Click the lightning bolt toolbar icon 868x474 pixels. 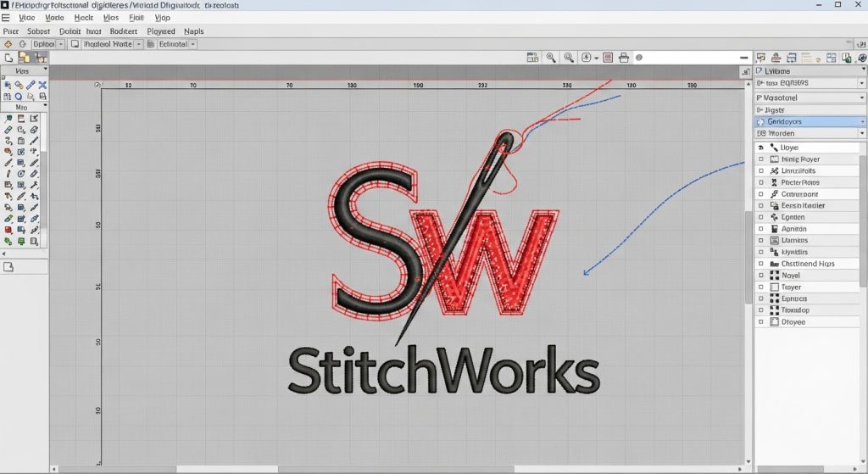[x=587, y=58]
